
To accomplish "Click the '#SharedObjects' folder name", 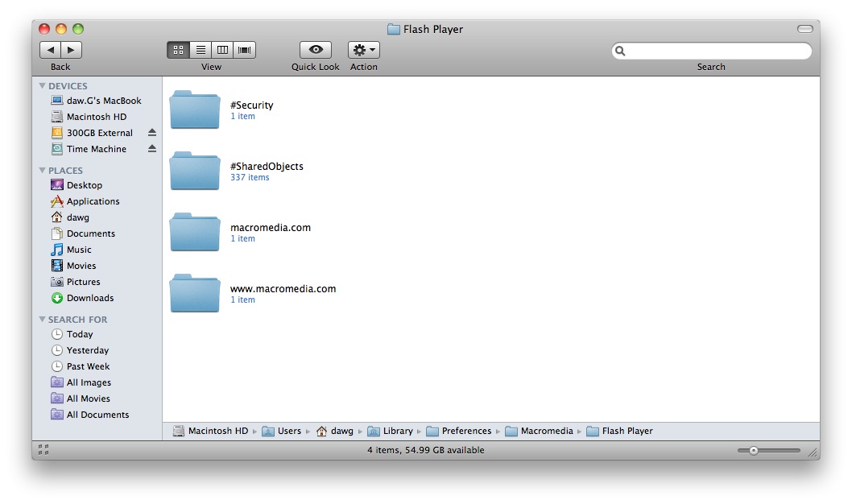I will click(267, 166).
